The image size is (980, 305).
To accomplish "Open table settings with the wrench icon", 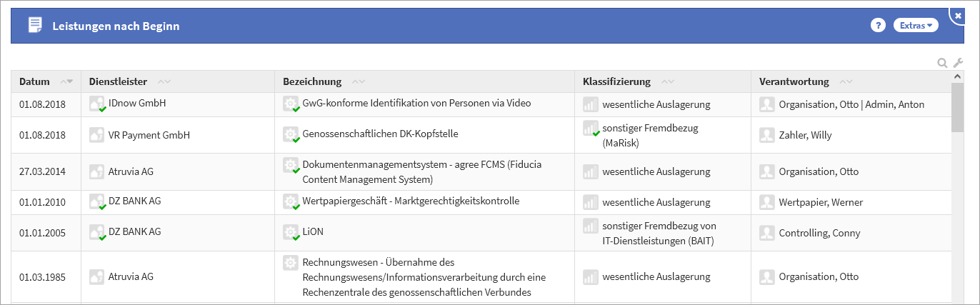I will [x=959, y=63].
